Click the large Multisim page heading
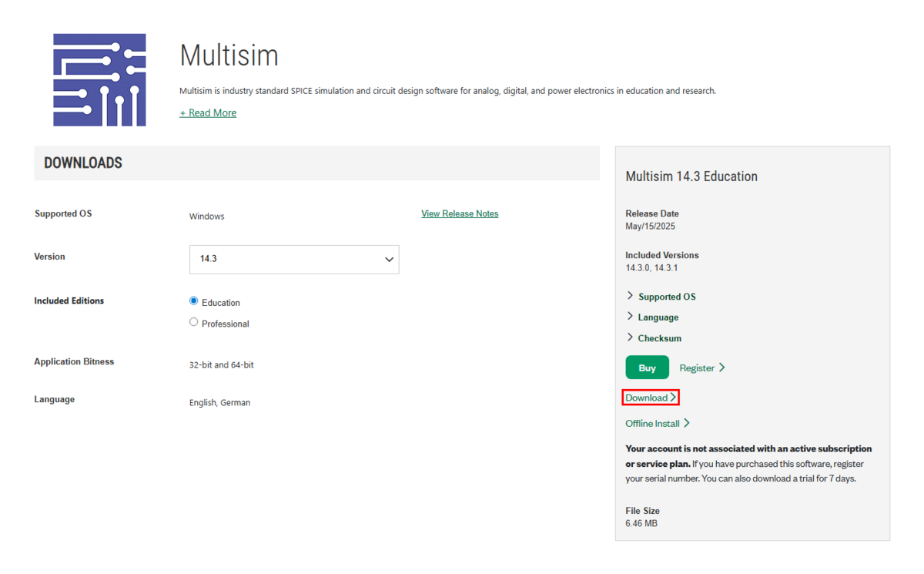This screenshot has width=924, height=574. pyautogui.click(x=229, y=55)
